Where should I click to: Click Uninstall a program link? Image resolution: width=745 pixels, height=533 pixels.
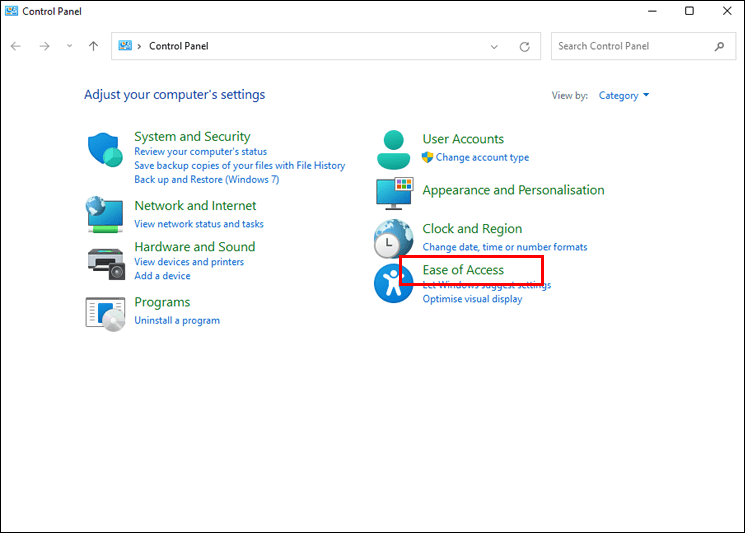(x=177, y=320)
